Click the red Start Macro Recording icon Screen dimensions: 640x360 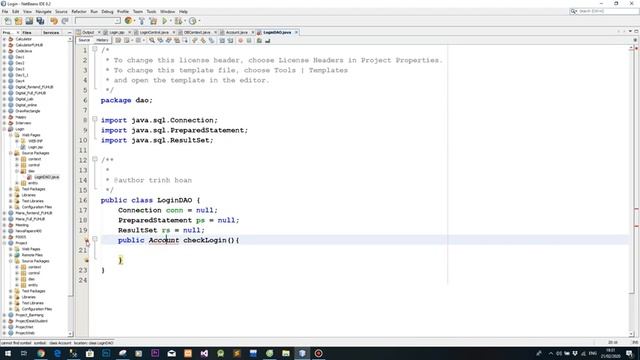240,40
